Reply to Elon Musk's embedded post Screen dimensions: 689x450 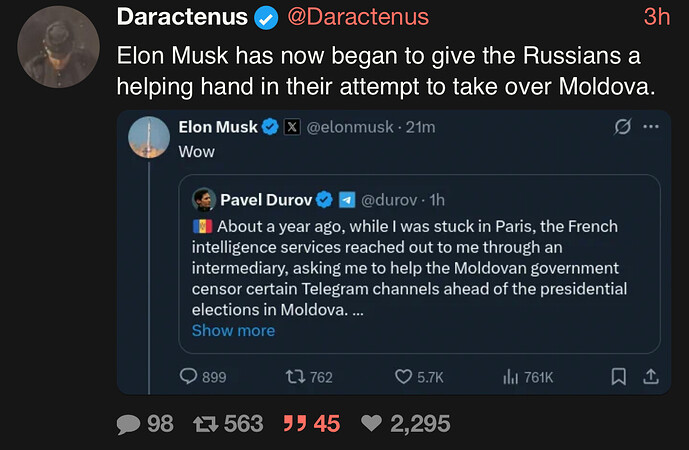click(188, 377)
